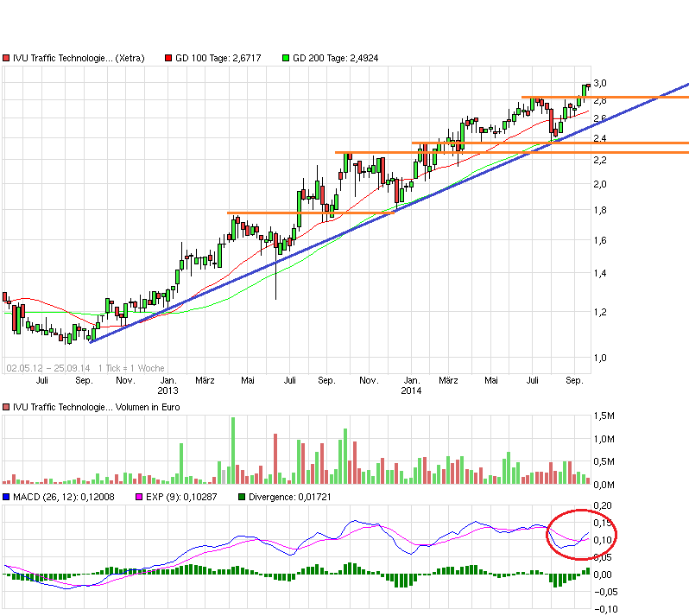Click the '1,5M' volume axis label
The width and height of the screenshot is (689, 616).
click(604, 416)
